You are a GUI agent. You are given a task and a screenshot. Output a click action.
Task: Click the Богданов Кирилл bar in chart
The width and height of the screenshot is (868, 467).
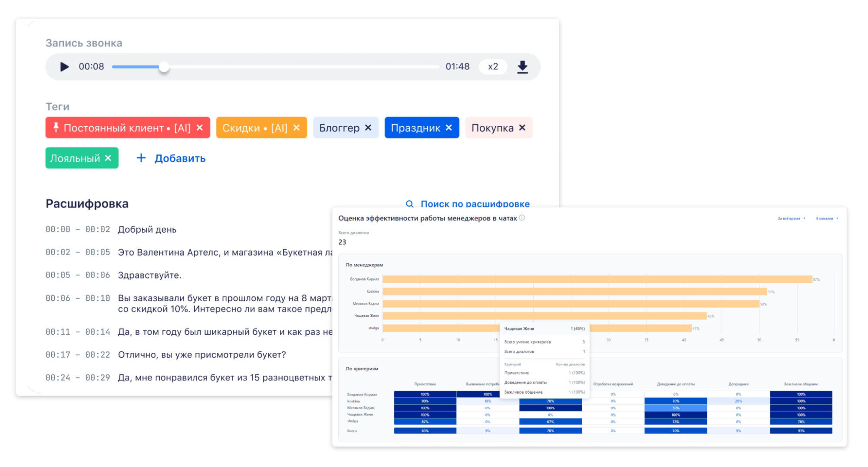coord(597,279)
